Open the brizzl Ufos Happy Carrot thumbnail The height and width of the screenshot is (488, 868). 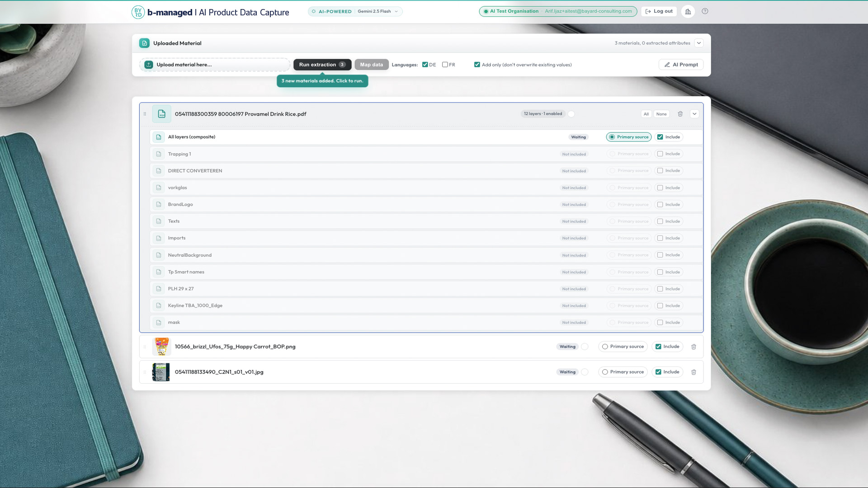pos(161,347)
